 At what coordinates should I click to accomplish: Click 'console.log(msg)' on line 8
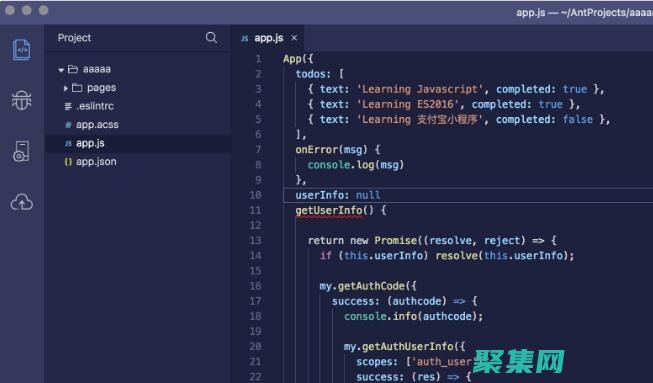[x=356, y=165]
